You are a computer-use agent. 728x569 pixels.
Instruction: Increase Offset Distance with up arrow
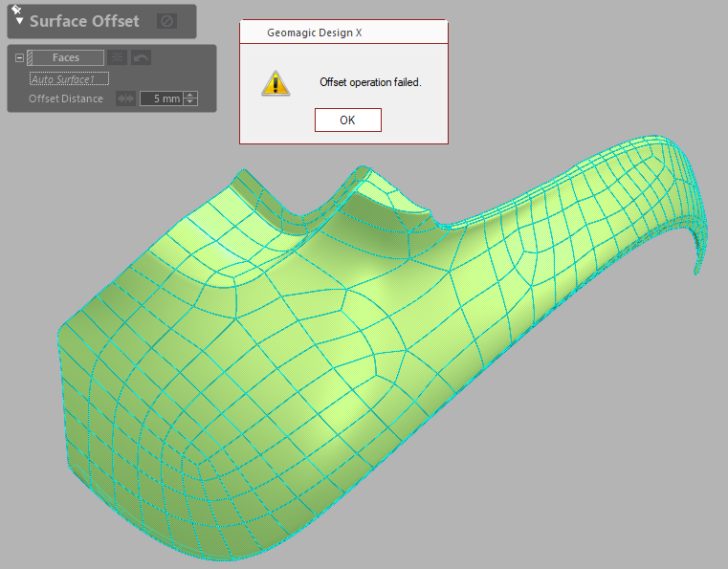point(190,95)
